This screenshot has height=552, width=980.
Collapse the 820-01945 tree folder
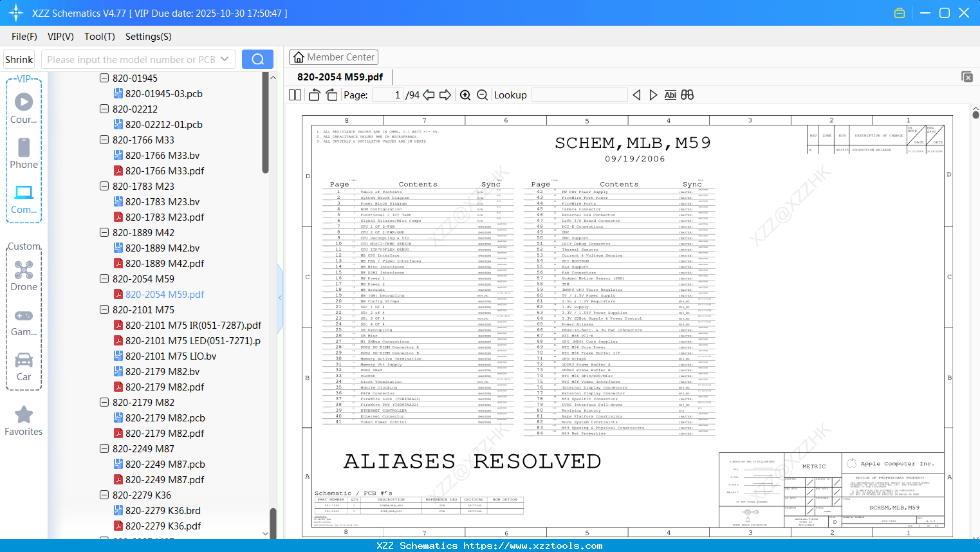coord(104,78)
